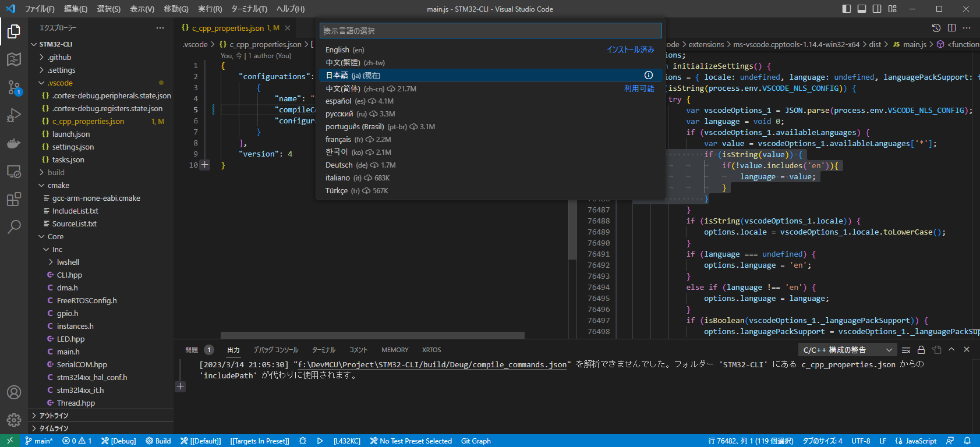Image resolution: width=980 pixels, height=447 pixels.
Task: Open customize layout button
Action: [x=893, y=9]
